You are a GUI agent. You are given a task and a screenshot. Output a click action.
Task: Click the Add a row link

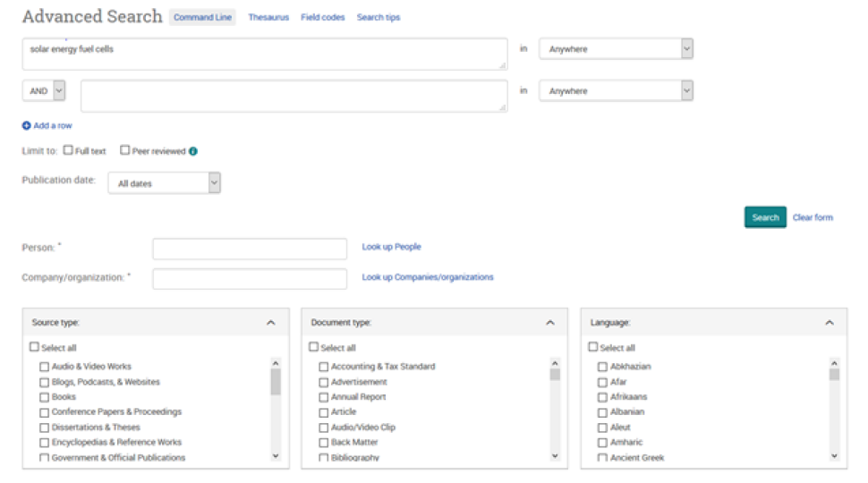tap(53, 125)
